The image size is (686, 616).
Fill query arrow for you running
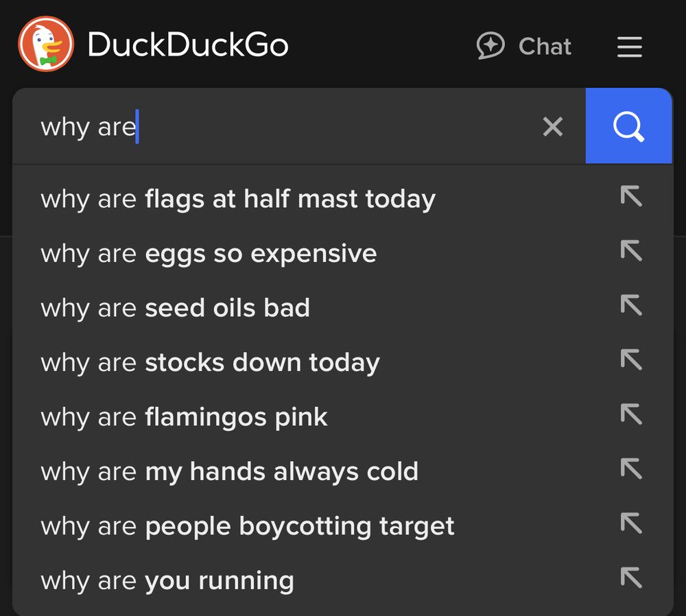pyautogui.click(x=631, y=578)
